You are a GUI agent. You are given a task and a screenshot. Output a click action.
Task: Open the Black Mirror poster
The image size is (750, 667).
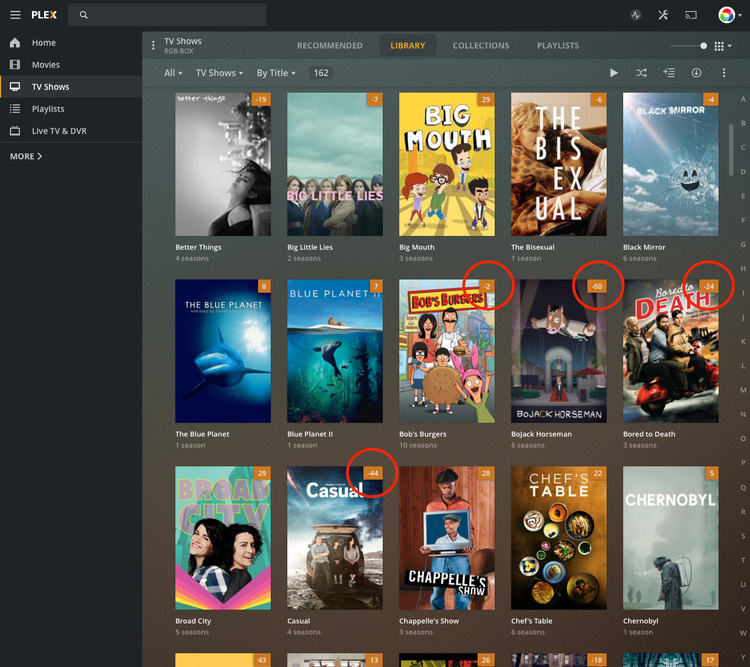pos(671,164)
